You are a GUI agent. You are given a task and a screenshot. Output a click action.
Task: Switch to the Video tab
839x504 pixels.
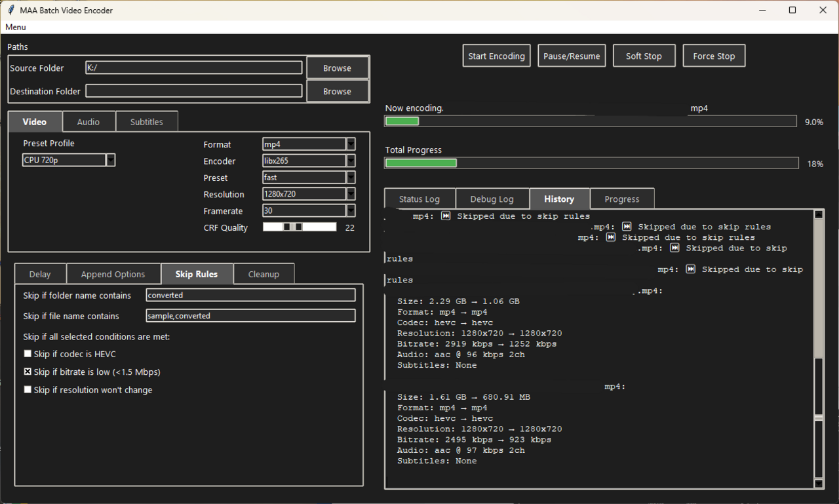click(x=35, y=122)
